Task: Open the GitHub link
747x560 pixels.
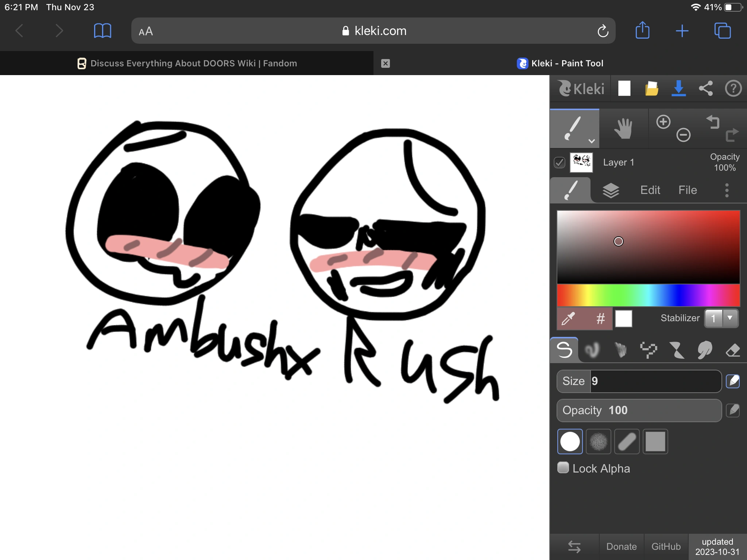Action: pyautogui.click(x=666, y=546)
